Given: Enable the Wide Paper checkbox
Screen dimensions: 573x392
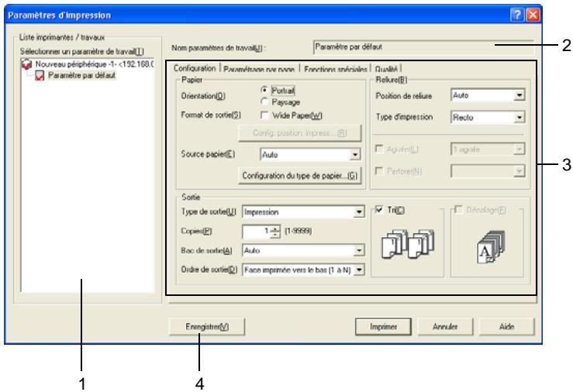Looking at the screenshot, I should [264, 115].
